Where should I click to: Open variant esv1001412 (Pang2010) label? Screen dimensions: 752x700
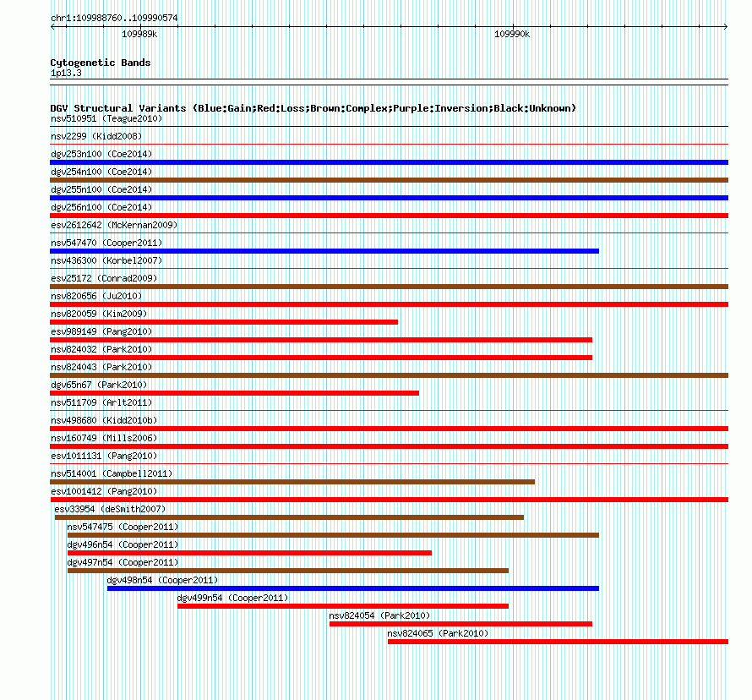104,491
